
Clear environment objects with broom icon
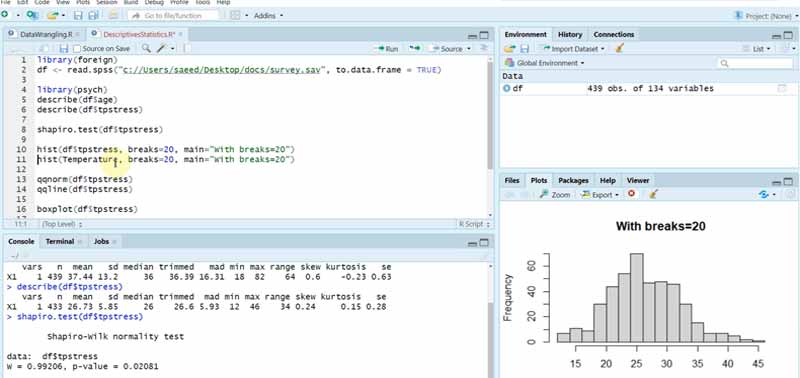pos(620,48)
